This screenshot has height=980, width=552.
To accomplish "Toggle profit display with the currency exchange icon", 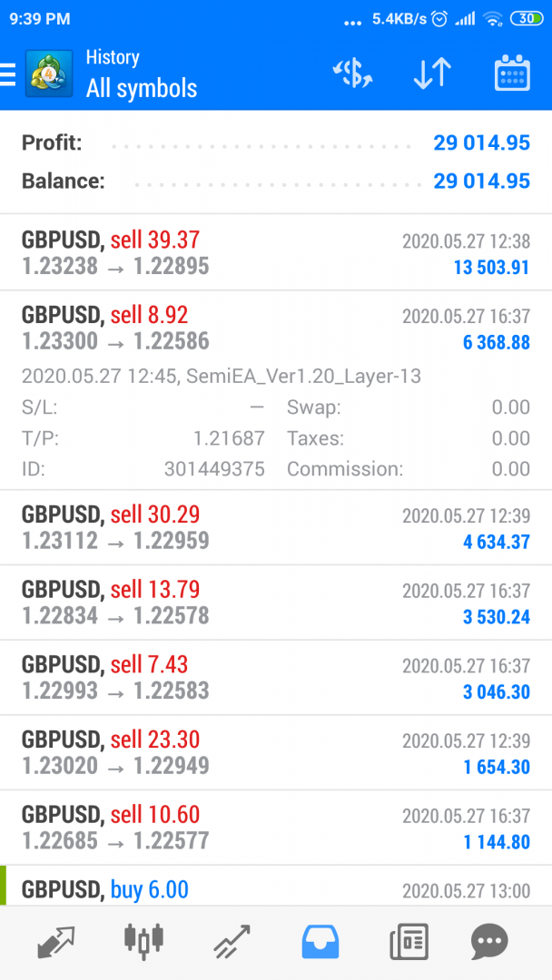I will coord(352,73).
